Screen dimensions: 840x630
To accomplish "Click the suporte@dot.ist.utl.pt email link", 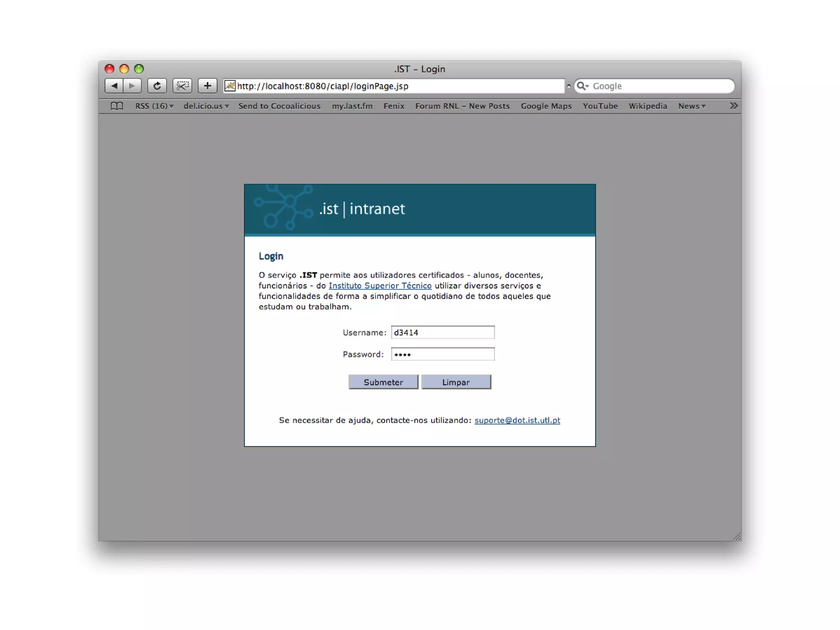I will (517, 420).
